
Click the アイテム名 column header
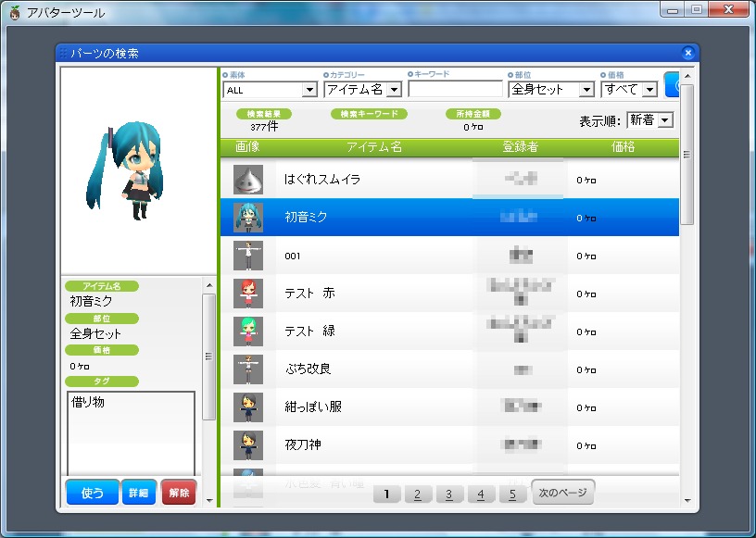coord(374,147)
